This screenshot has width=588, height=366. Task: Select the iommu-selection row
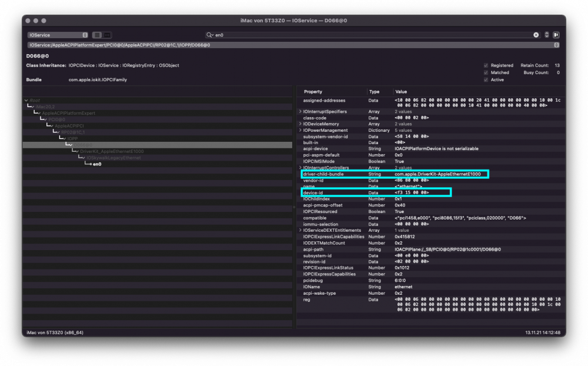coord(431,224)
